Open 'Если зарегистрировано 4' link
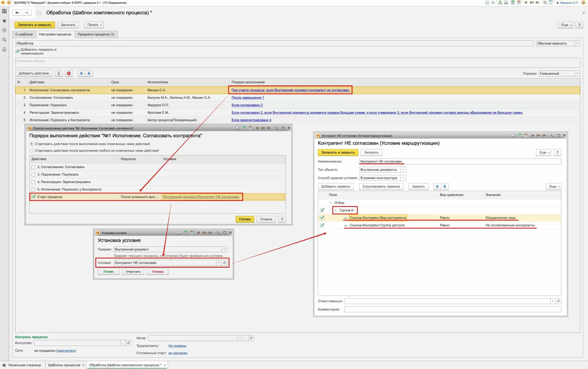588x369 pixels. (251, 120)
